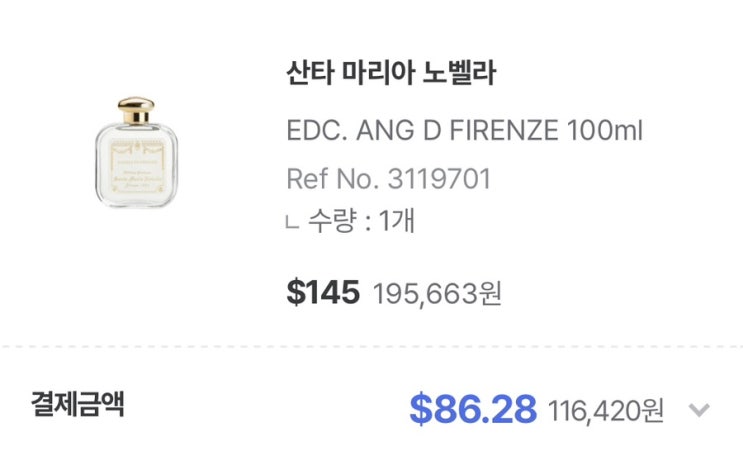Click the 수량 quantity label
The width and height of the screenshot is (743, 456).
pos(329,221)
